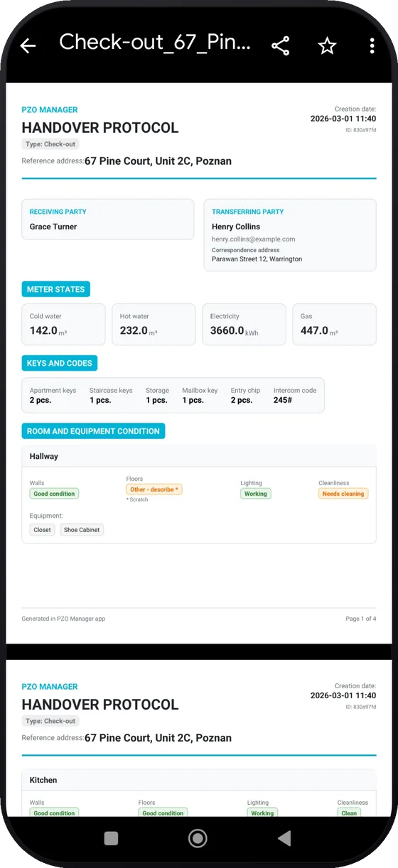Screen dimensions: 398x868
Task: Select first page Type: Check-out label
Action: 50,144
